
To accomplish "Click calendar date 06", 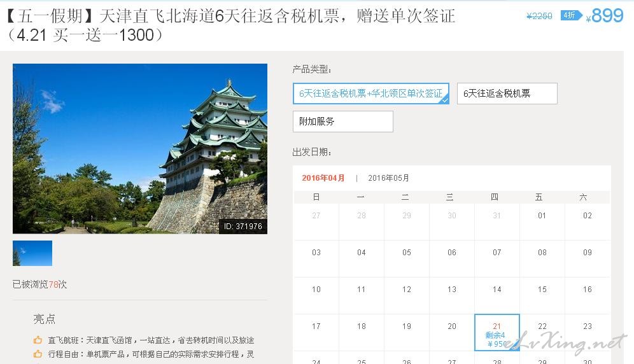I will 452,253.
